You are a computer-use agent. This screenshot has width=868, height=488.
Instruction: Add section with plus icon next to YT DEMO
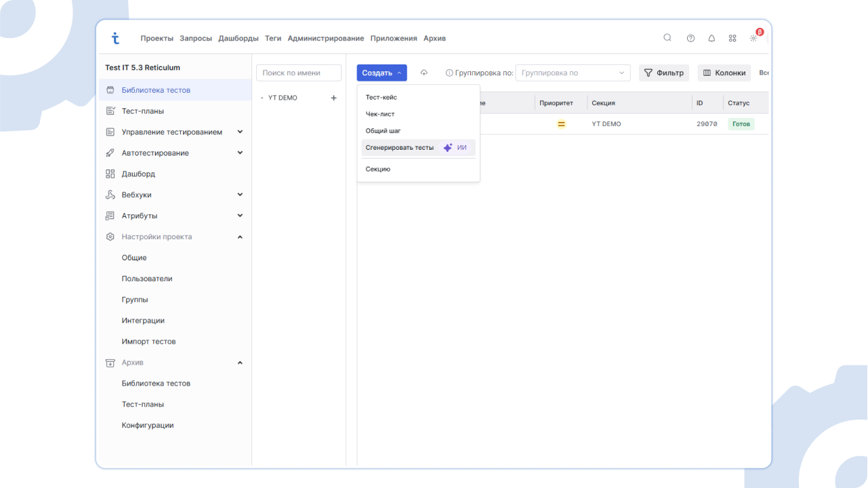click(x=333, y=98)
